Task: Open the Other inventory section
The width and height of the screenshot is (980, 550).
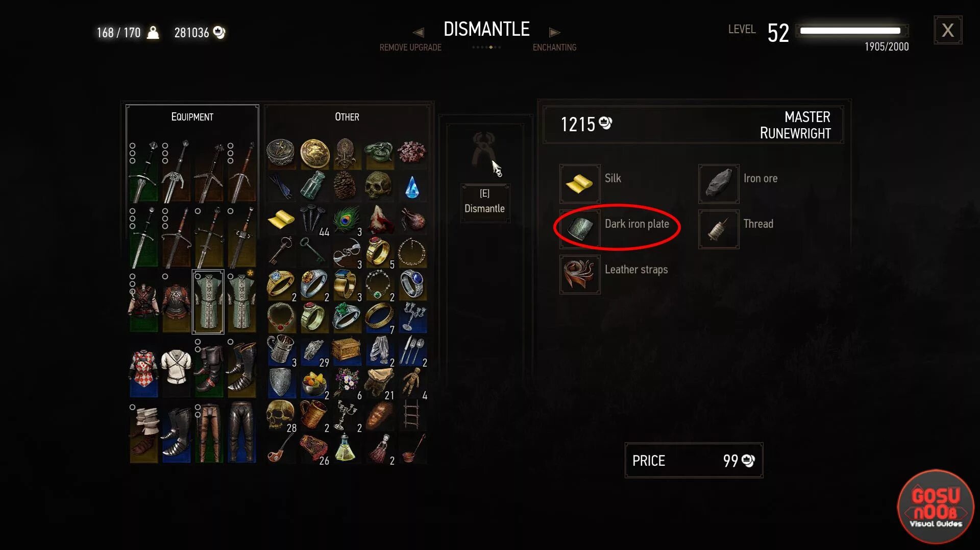Action: pyautogui.click(x=347, y=117)
